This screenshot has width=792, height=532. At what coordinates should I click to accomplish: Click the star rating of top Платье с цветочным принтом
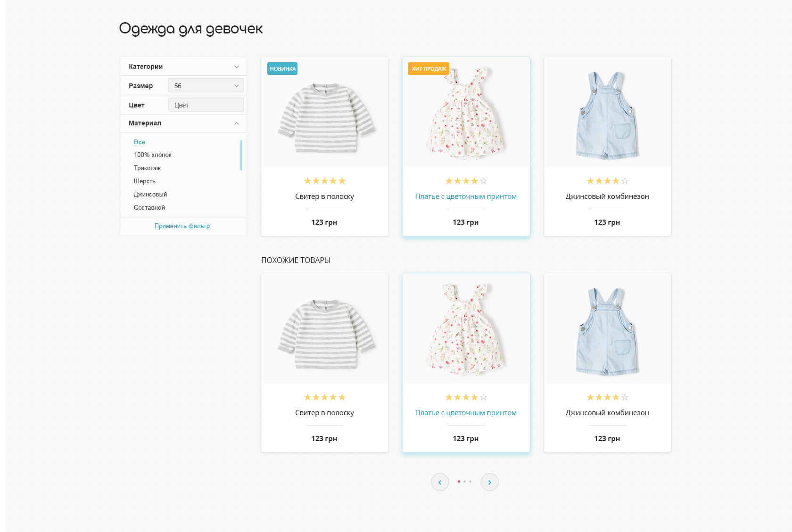[x=466, y=181]
